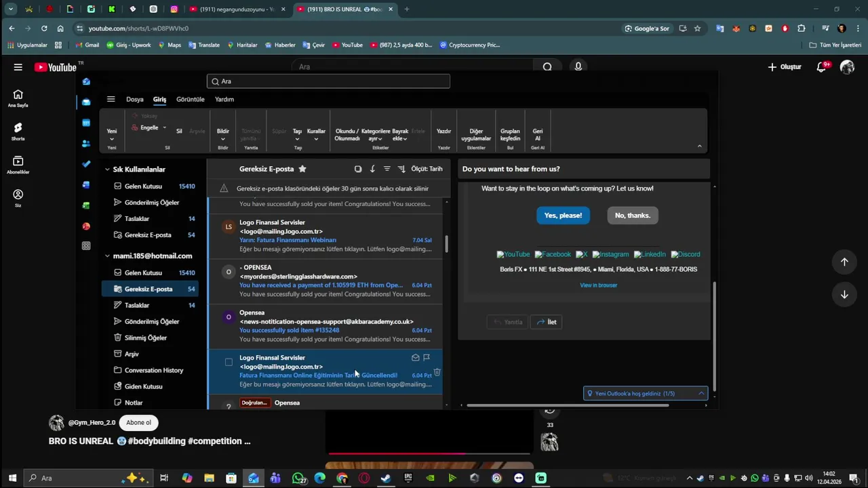This screenshot has width=868, height=488.
Task: Open WhatsApp from Windows taskbar
Action: click(x=298, y=478)
